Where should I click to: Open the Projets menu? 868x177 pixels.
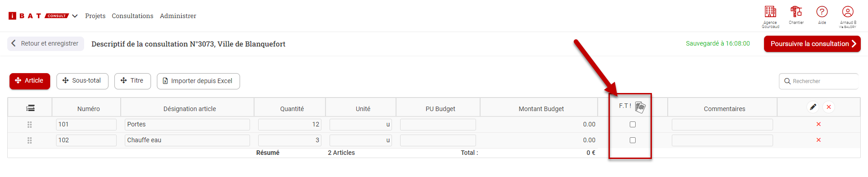[95, 16]
